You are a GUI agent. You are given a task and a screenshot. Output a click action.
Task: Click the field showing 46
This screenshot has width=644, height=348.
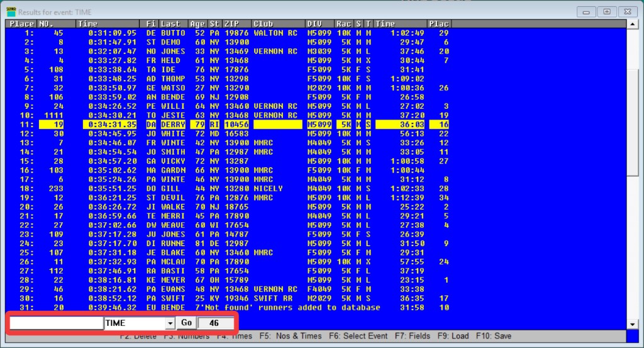[216, 323]
